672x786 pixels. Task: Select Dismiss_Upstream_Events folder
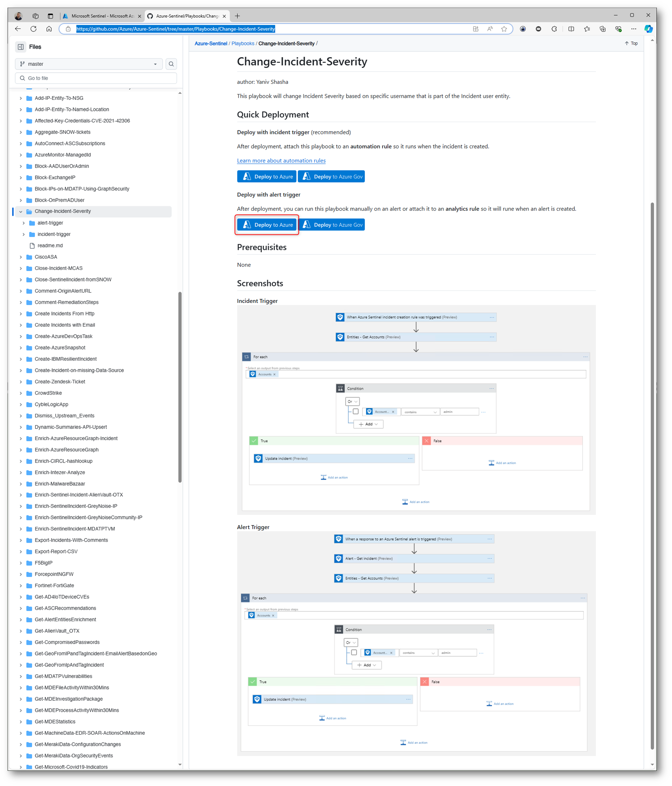coord(64,416)
